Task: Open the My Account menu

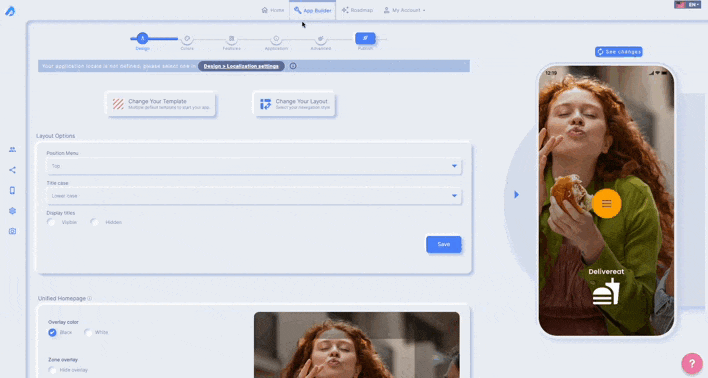Action: pos(404,10)
